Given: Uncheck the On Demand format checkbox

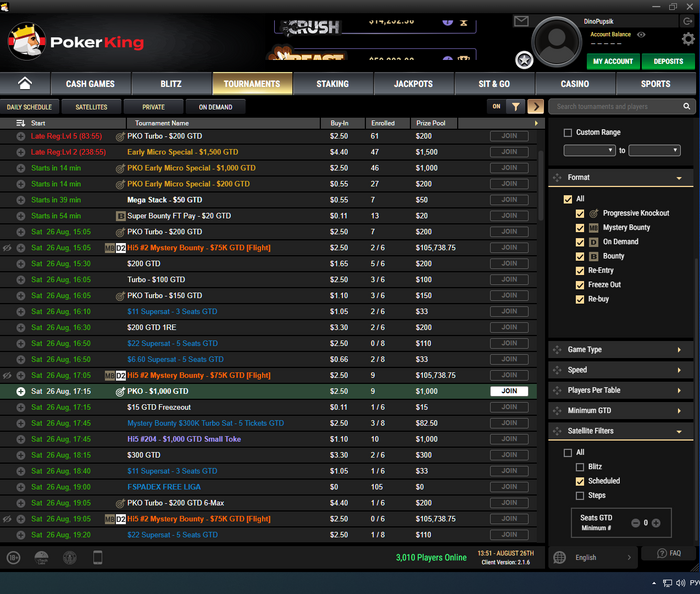Looking at the screenshot, I should click(580, 242).
